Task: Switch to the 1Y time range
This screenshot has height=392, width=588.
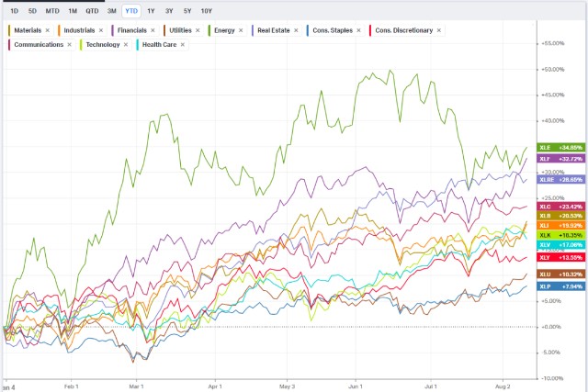Action: (151, 11)
